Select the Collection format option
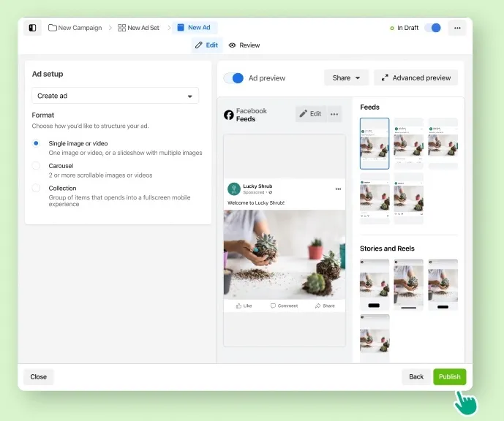 (x=36, y=188)
